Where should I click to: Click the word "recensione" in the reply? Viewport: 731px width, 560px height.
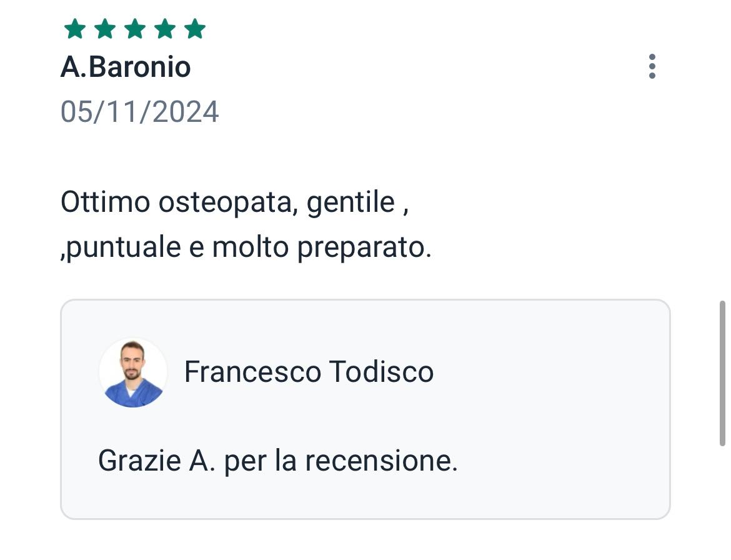tap(380, 461)
